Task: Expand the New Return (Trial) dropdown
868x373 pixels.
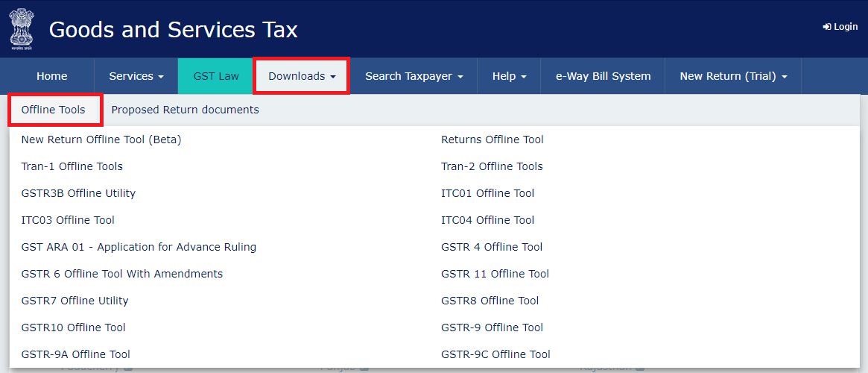Action: (733, 76)
